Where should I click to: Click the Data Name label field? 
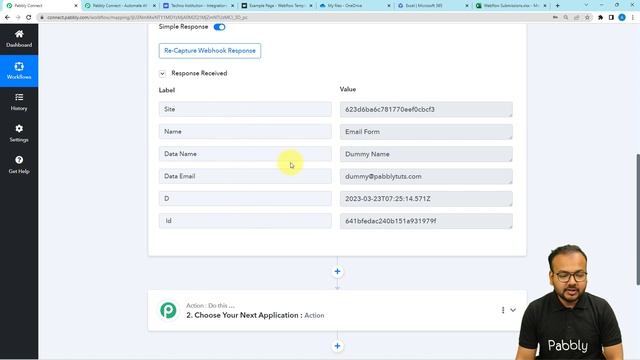245,154
